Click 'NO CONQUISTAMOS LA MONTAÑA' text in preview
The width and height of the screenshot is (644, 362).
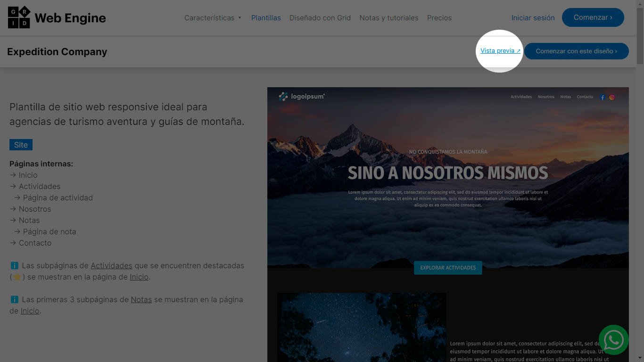click(x=448, y=152)
